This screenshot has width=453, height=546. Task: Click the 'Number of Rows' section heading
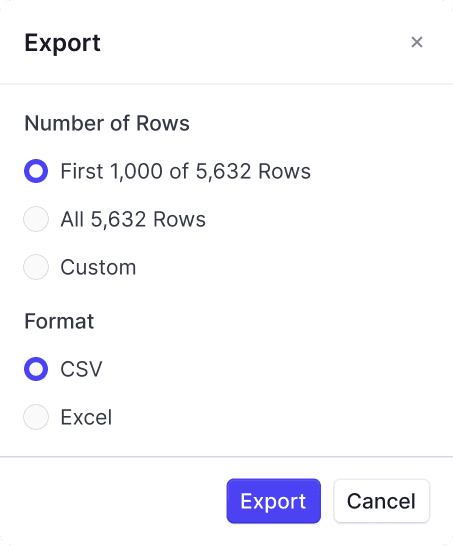[107, 123]
